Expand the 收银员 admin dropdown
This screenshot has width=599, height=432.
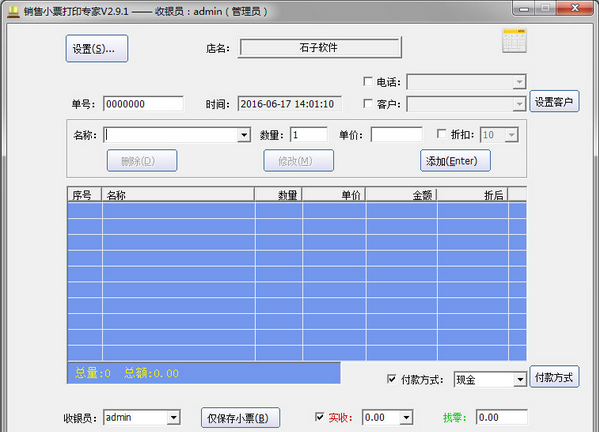coord(173,417)
